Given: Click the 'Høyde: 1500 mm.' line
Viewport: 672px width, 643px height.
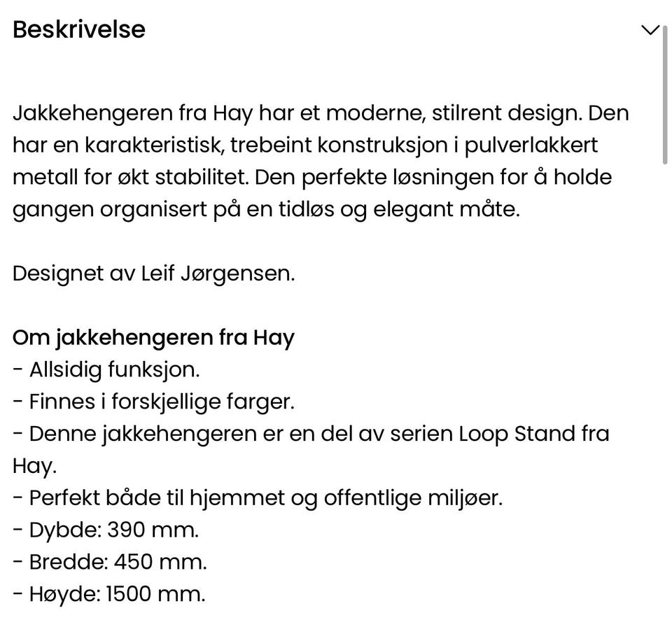Looking at the screenshot, I should 109,594.
